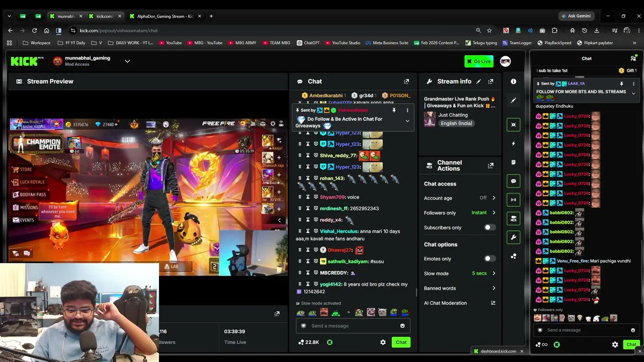Open the profile avatar menu
This screenshot has width=644, height=362.
[505, 61]
